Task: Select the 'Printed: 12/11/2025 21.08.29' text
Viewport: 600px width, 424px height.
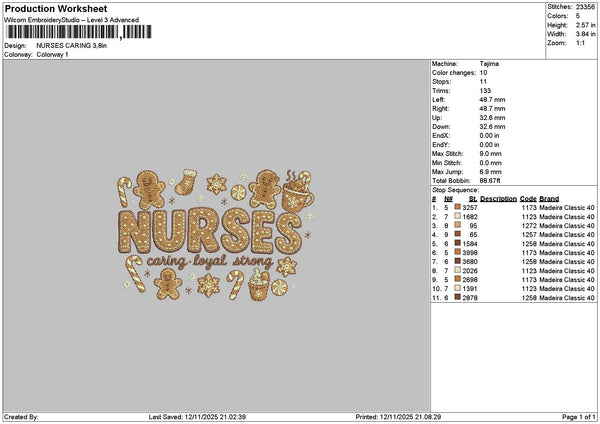Action: (x=398, y=417)
